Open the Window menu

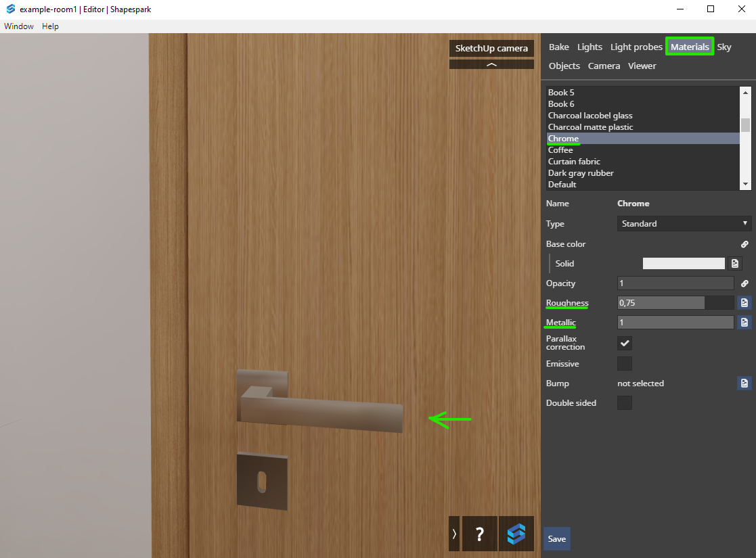(x=19, y=26)
